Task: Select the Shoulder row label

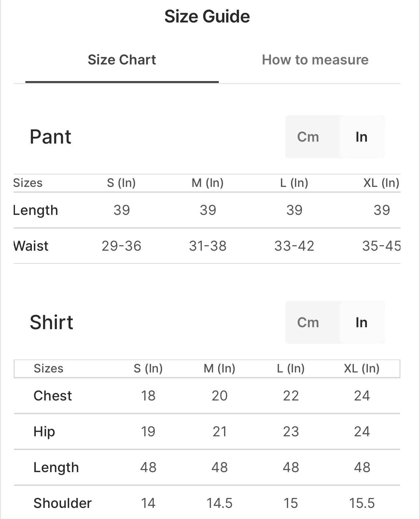Action: click(63, 503)
